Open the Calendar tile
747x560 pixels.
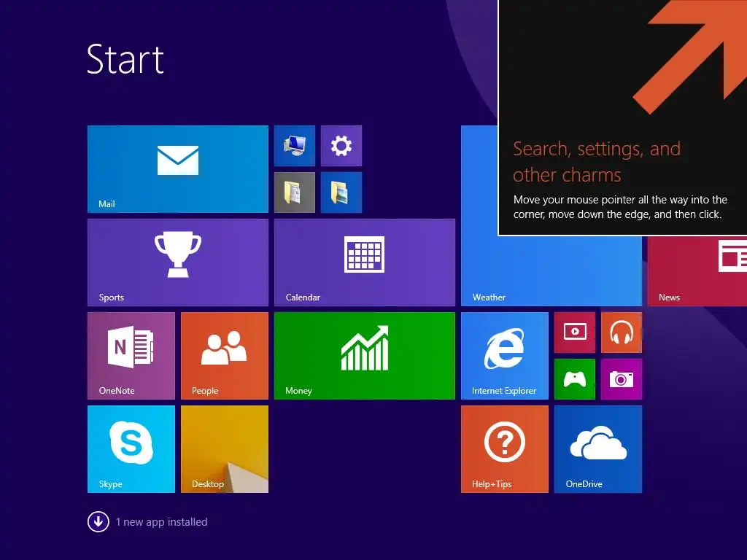click(x=365, y=262)
